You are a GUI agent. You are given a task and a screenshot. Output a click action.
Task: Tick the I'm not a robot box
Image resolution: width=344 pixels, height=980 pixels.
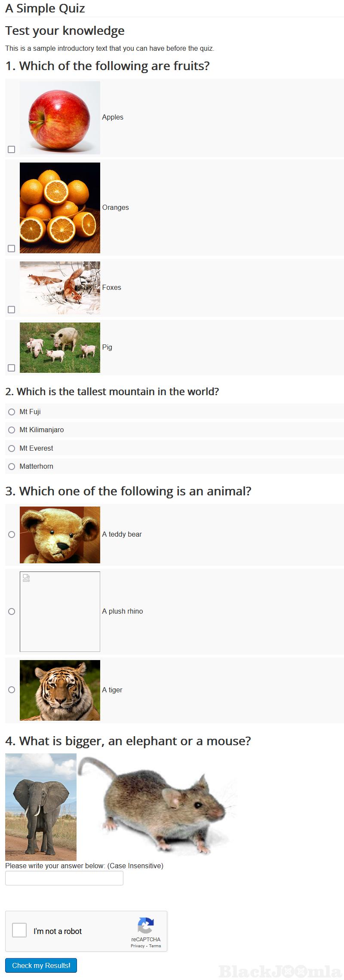click(x=19, y=930)
